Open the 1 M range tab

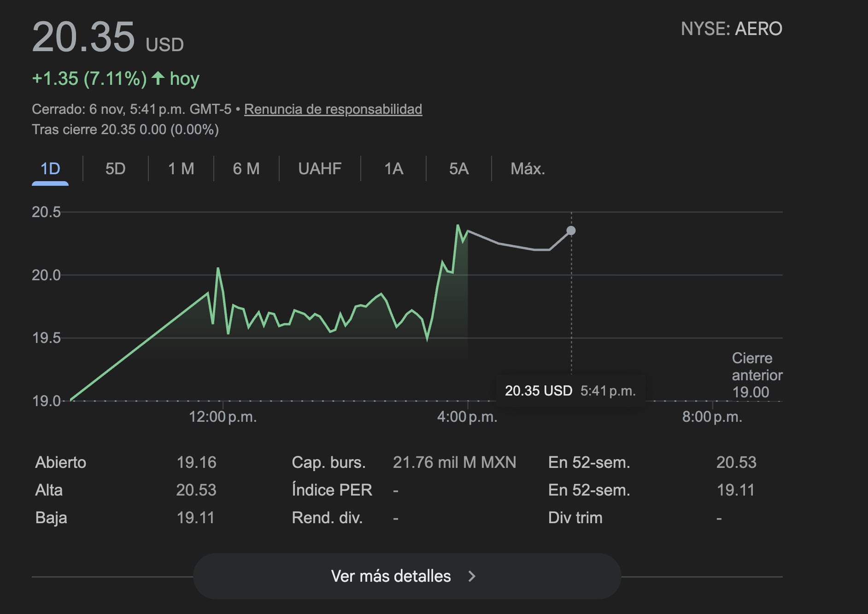[181, 169]
